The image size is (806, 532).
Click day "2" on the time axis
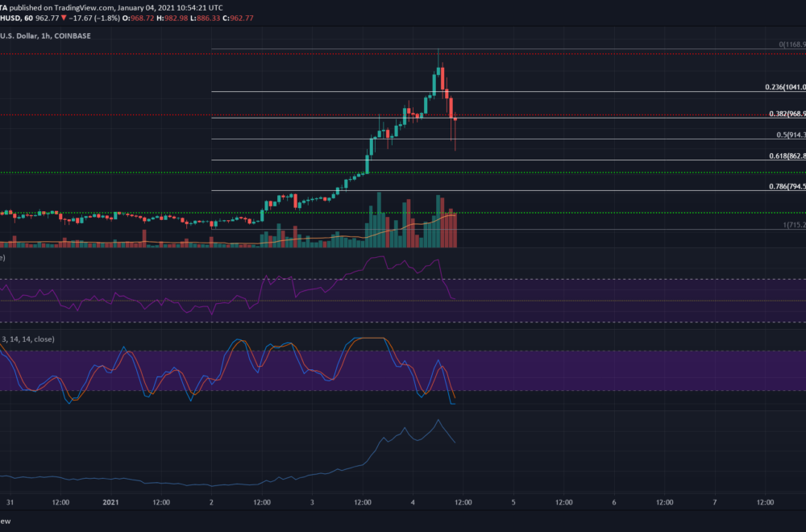pyautogui.click(x=211, y=502)
